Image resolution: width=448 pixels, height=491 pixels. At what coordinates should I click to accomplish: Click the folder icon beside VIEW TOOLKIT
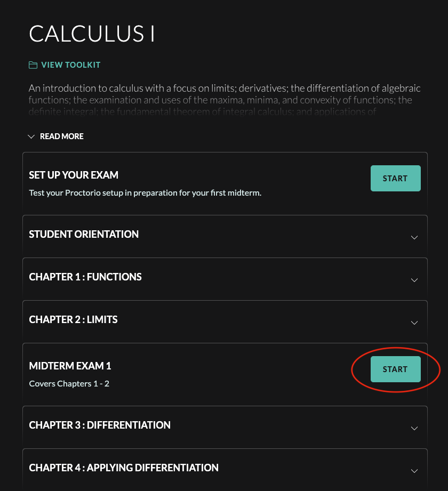pos(33,65)
